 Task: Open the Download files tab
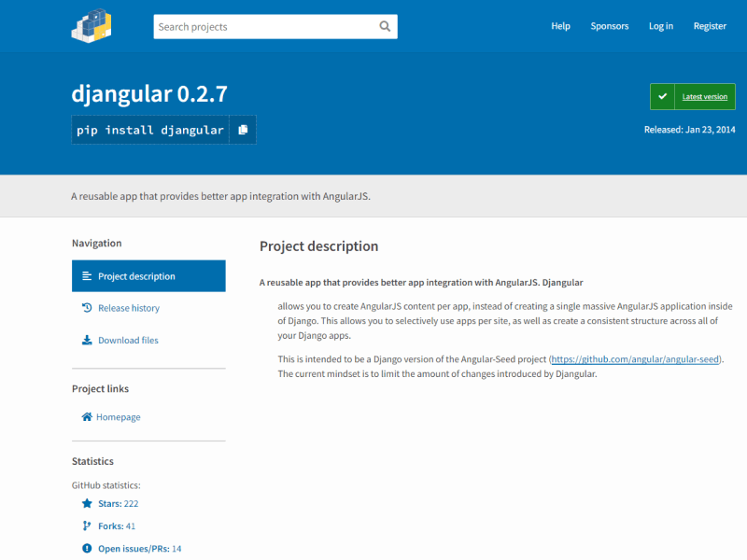coord(128,340)
